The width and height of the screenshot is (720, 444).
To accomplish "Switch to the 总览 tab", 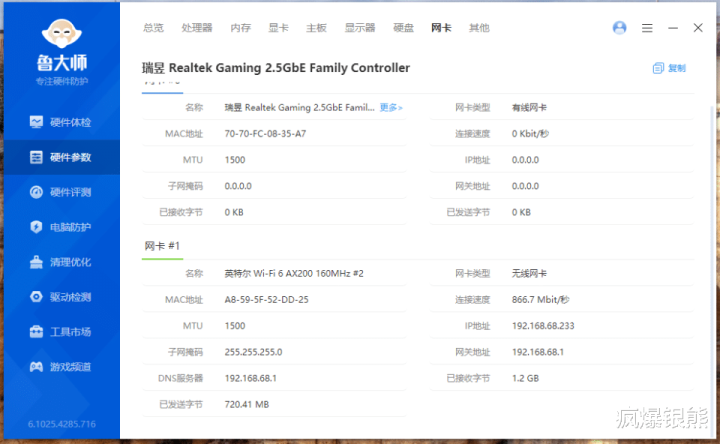I will click(153, 28).
